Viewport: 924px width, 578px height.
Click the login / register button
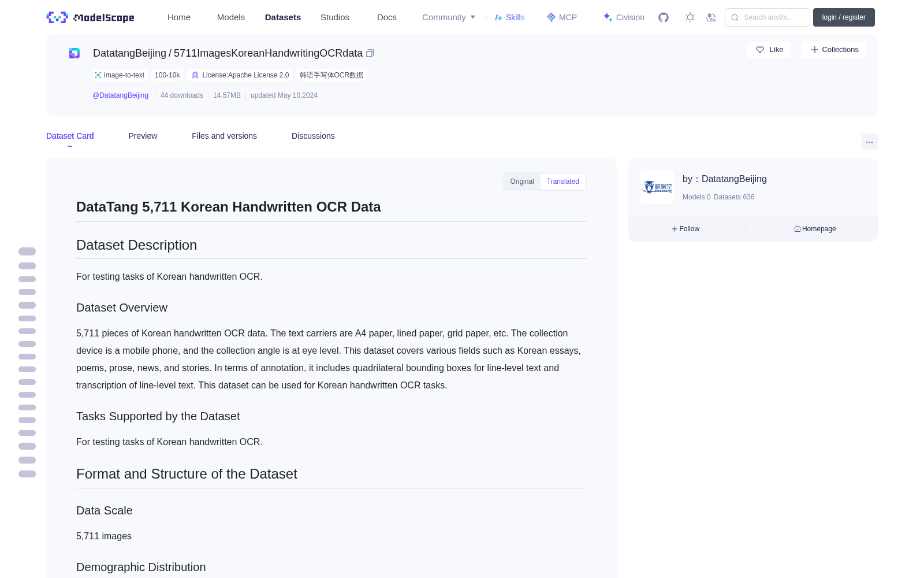844,17
